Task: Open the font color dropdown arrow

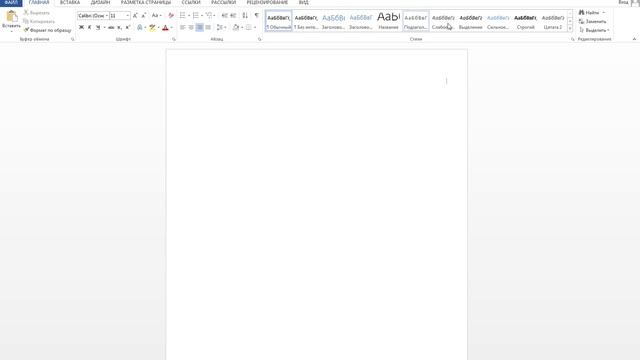Action: click(x=171, y=27)
